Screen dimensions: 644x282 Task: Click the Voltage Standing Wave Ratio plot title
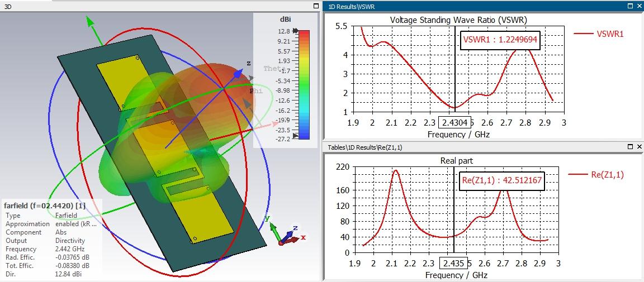(x=458, y=20)
